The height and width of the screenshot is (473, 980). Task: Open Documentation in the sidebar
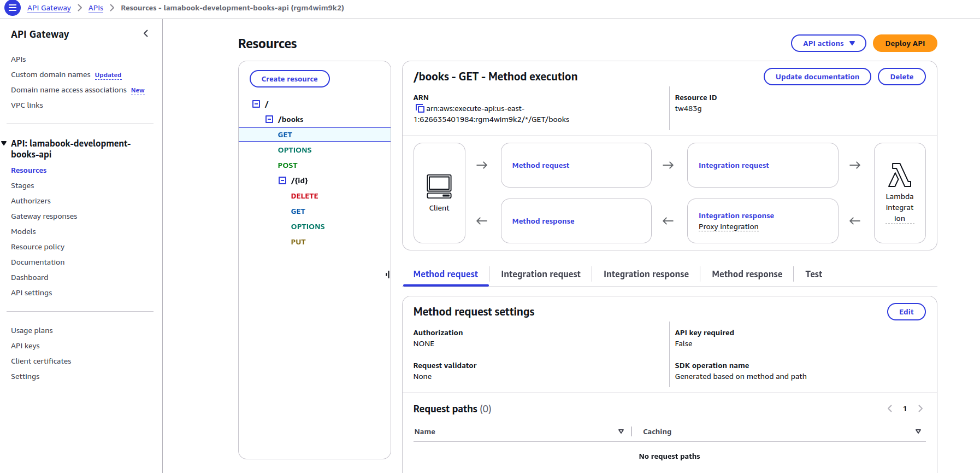tap(38, 262)
